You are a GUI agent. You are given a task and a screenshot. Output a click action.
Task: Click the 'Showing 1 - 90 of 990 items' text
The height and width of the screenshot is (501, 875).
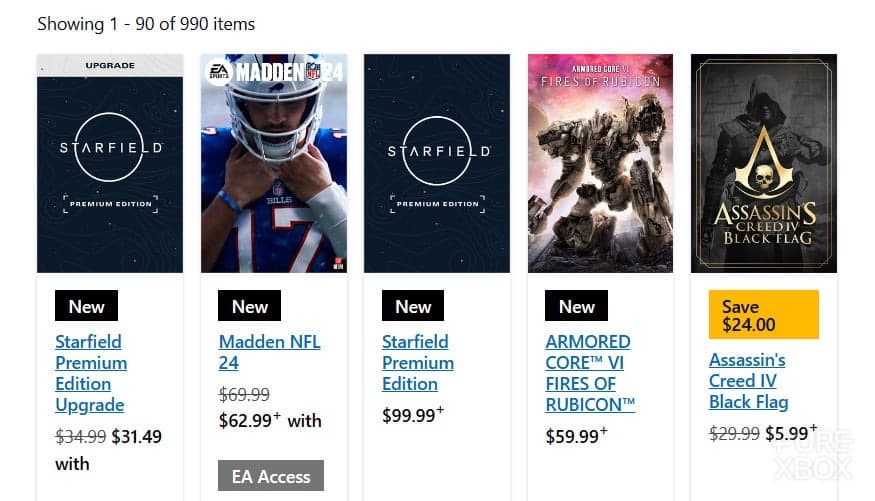coord(146,23)
